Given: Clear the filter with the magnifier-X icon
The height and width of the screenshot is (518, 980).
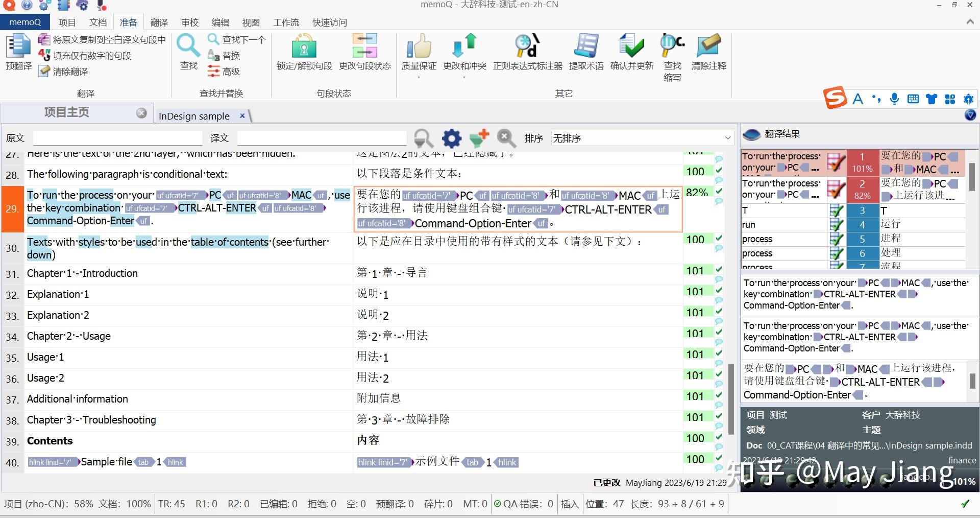Looking at the screenshot, I should [x=506, y=138].
